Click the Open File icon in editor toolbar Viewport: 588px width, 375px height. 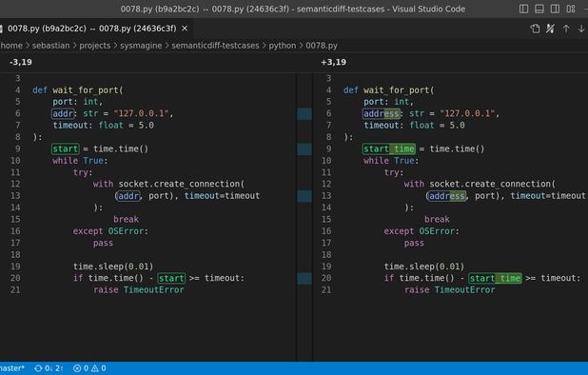(x=535, y=29)
